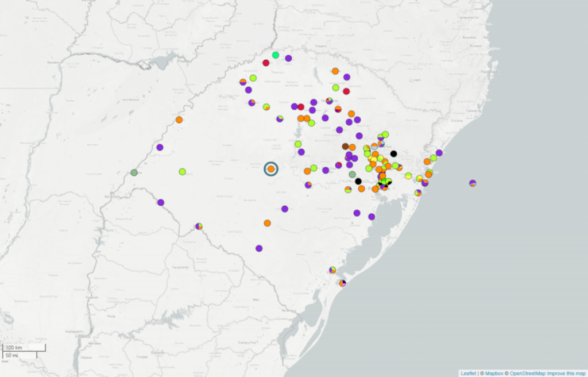
Task: Click the gray-green marker on western border
Action: tap(134, 172)
